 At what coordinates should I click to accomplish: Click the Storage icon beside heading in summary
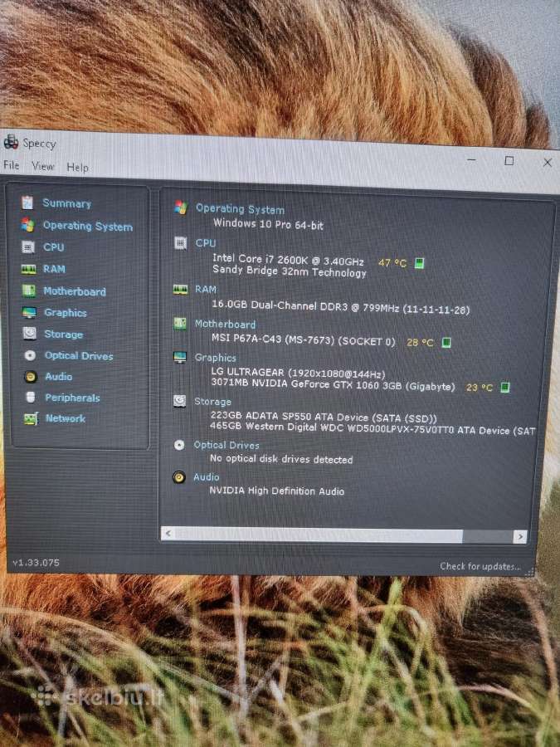click(179, 401)
